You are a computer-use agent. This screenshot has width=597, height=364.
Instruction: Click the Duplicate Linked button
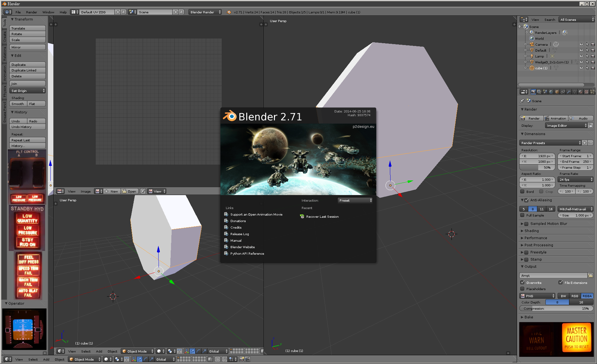pyautogui.click(x=27, y=71)
